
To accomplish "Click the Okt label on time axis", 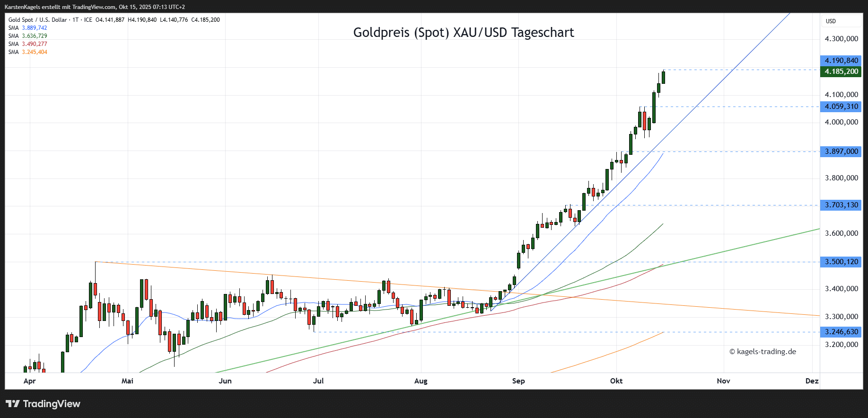I will 616,381.
